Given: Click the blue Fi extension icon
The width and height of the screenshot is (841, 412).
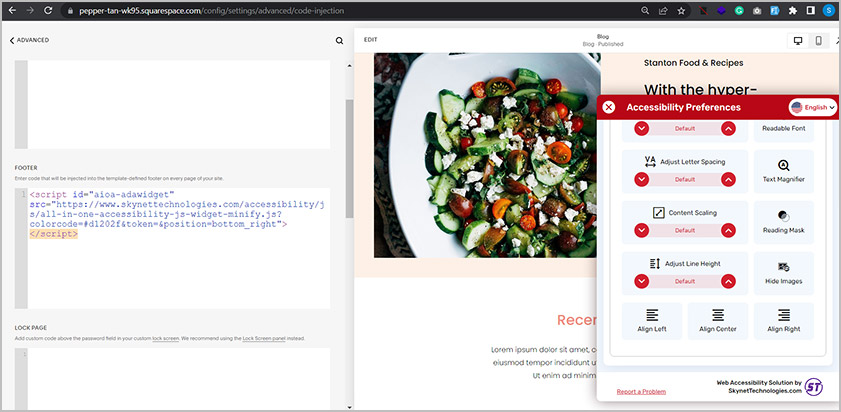Looking at the screenshot, I should click(x=774, y=10).
